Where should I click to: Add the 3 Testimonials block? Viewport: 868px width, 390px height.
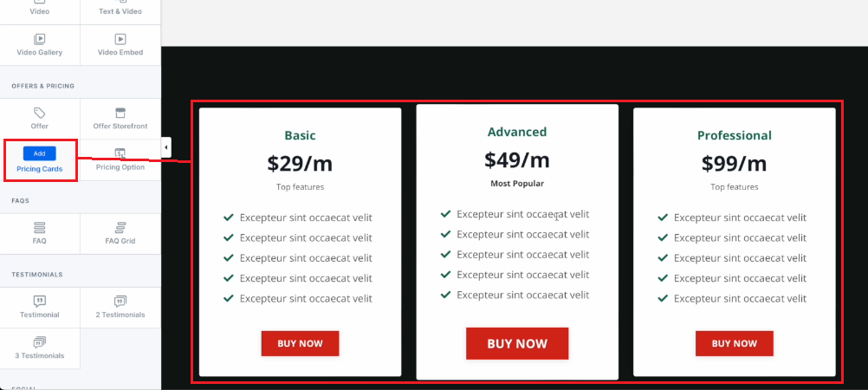39,348
